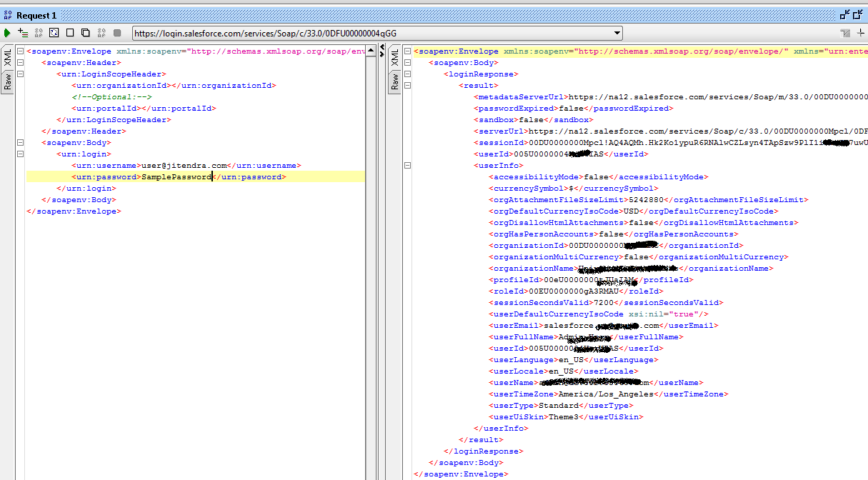This screenshot has height=480, width=868.
Task: Add this request to a TestCase
Action: pyautogui.click(x=23, y=33)
